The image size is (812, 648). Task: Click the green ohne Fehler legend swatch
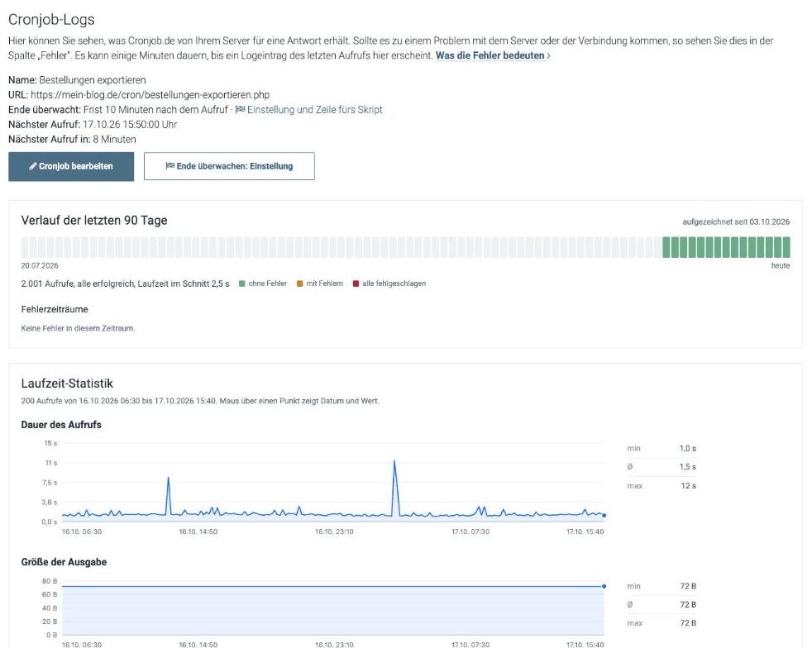[241, 283]
